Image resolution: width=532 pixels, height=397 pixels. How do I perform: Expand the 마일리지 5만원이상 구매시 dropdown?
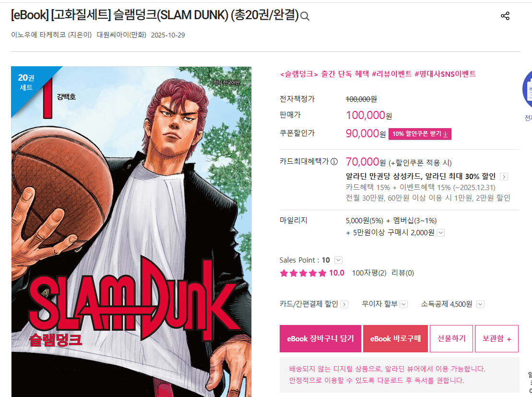441,233
